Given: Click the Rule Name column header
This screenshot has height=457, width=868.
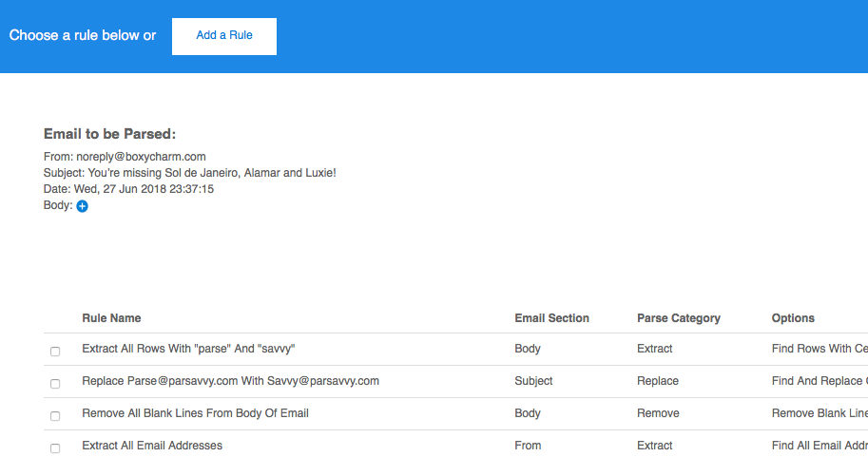Looking at the screenshot, I should 111,318.
